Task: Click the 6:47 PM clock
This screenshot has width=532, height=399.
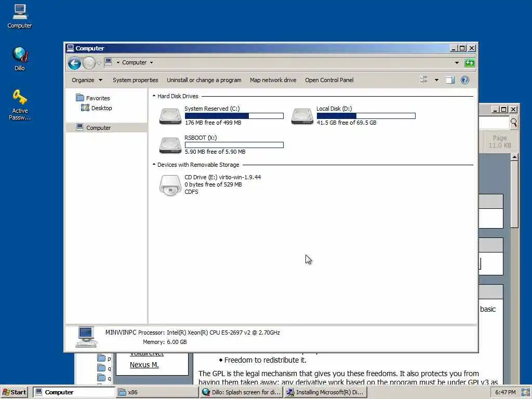Action: pyautogui.click(x=505, y=392)
